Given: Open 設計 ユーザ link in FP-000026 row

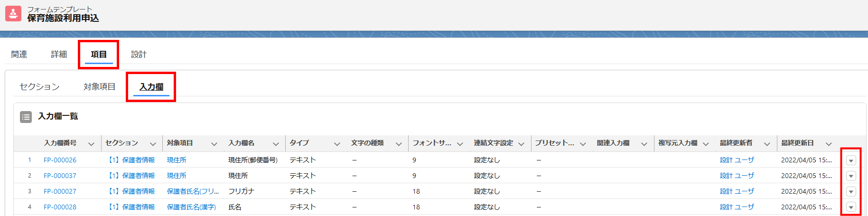Looking at the screenshot, I should [x=737, y=160].
